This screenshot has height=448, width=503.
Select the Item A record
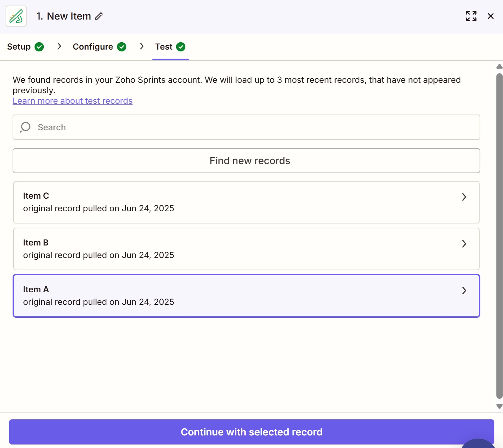tap(246, 296)
